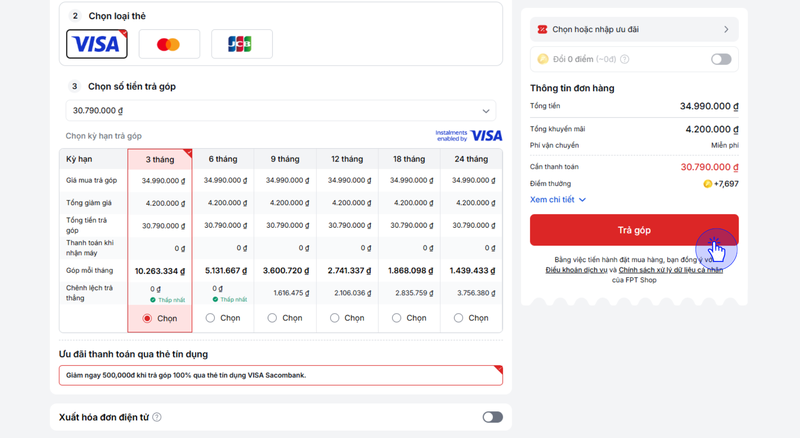Click the 3.600.720 đ monthly payment cell
Viewport: 800px width, 438px height.
click(x=286, y=271)
